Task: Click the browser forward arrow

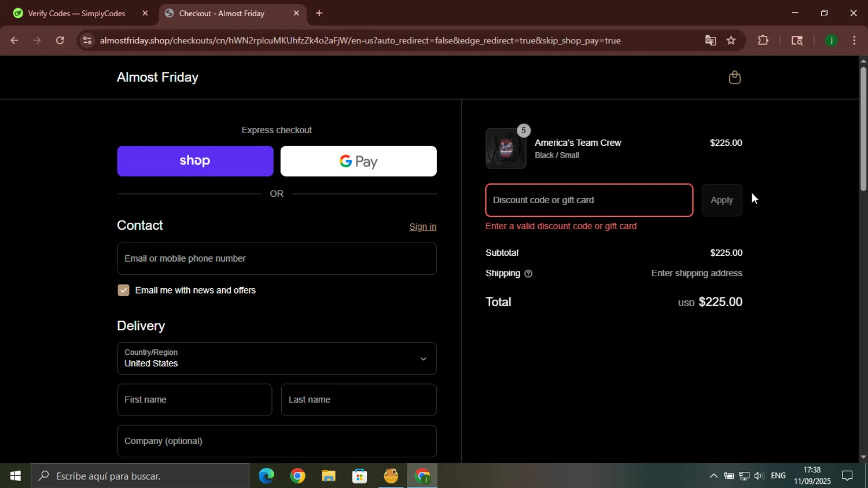Action: click(37, 41)
